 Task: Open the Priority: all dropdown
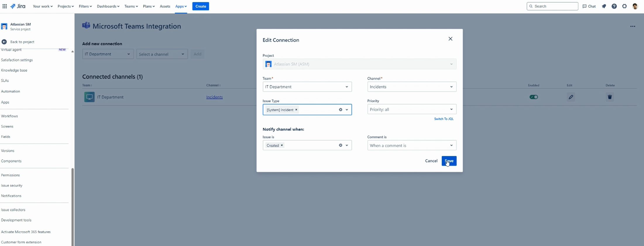[x=412, y=109]
